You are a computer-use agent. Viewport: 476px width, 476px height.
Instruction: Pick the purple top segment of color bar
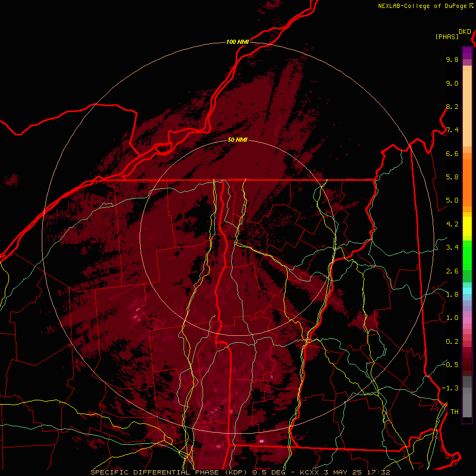tap(467, 53)
